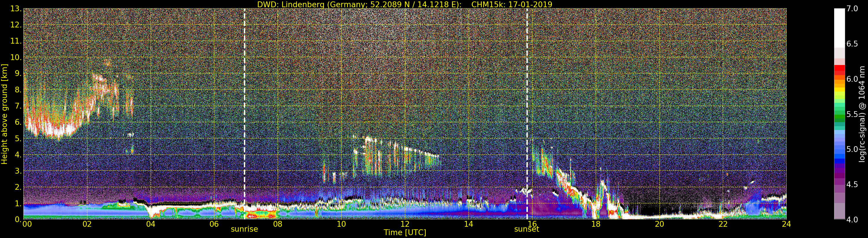This screenshot has height=238, width=868.
Task: Click height axis tick "3."
Action: tap(18, 171)
